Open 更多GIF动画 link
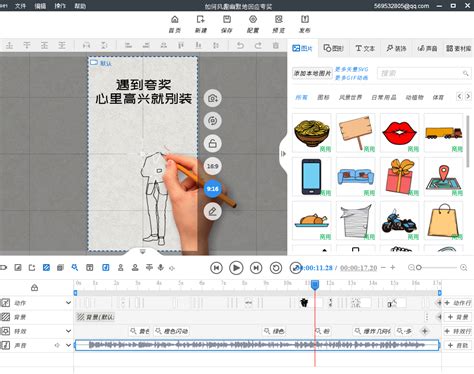The image size is (474, 374). 351,78
